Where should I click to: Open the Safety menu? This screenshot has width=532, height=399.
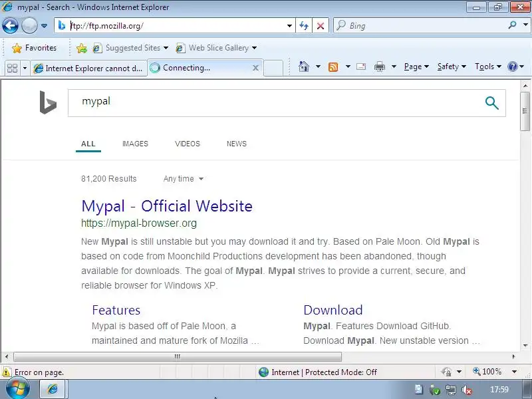452,66
